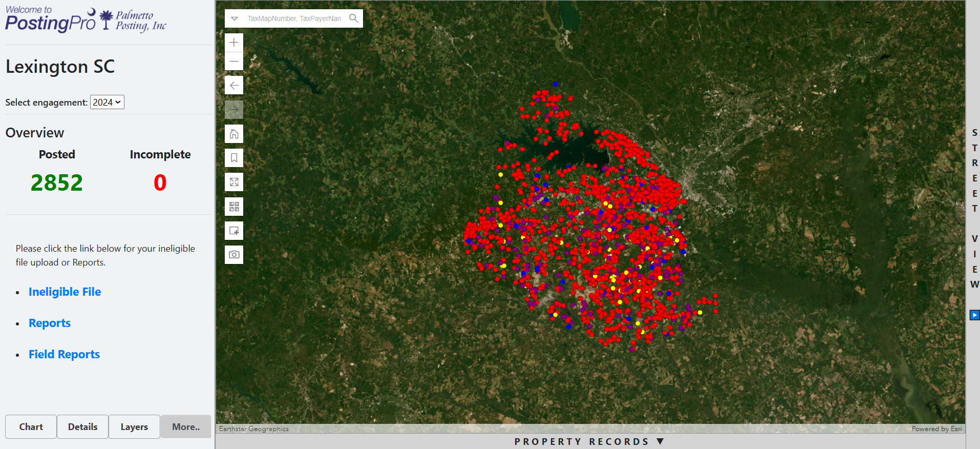The image size is (980, 449).
Task: Expand the Property Records panel
Action: coord(589,441)
